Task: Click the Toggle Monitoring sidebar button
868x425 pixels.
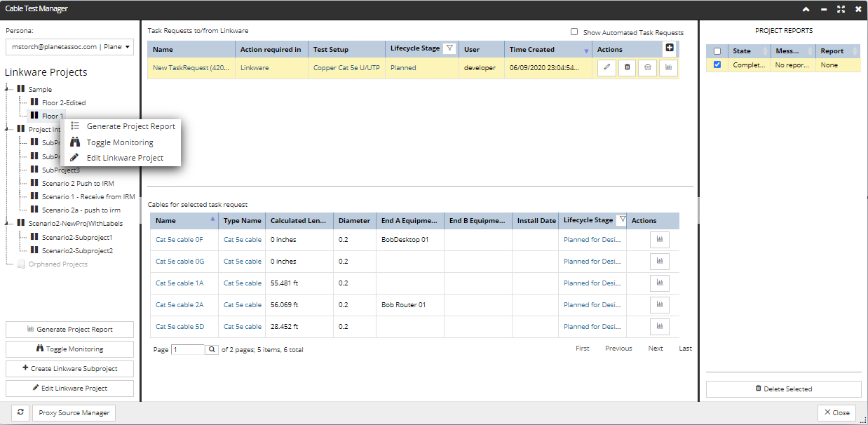Action: point(69,349)
